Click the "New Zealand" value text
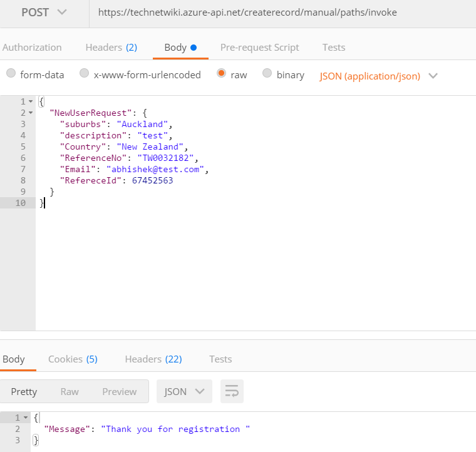 [x=150, y=146]
